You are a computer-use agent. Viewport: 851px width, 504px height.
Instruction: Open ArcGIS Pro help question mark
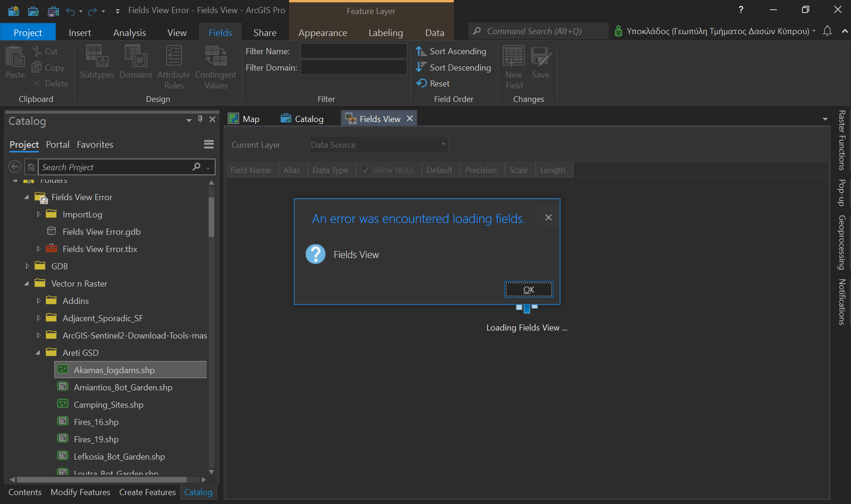click(x=741, y=10)
